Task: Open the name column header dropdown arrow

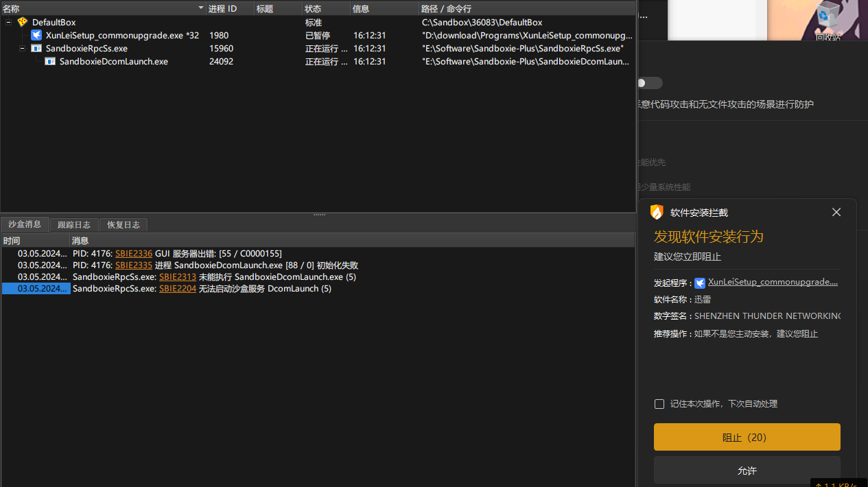Action: (x=201, y=8)
